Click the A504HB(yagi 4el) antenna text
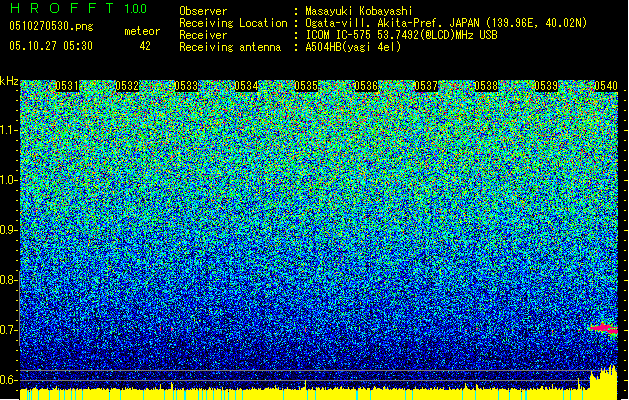The image size is (629, 400). [353, 47]
